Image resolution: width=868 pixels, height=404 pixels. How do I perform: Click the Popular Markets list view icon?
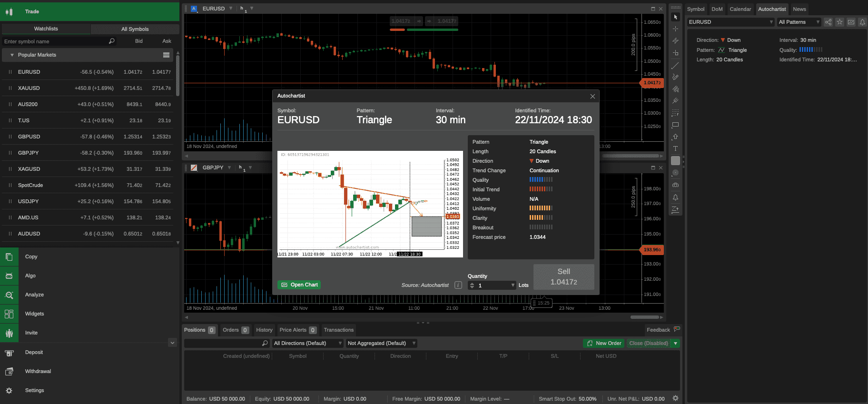point(167,55)
